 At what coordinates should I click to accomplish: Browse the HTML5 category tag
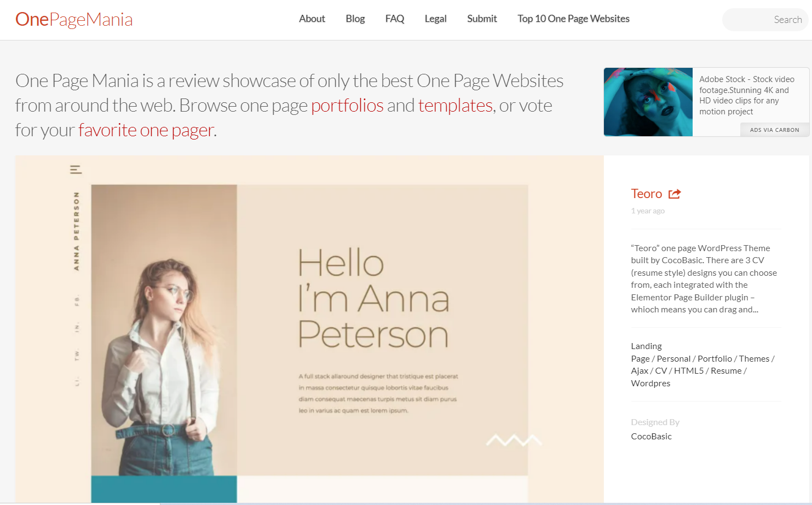point(689,371)
